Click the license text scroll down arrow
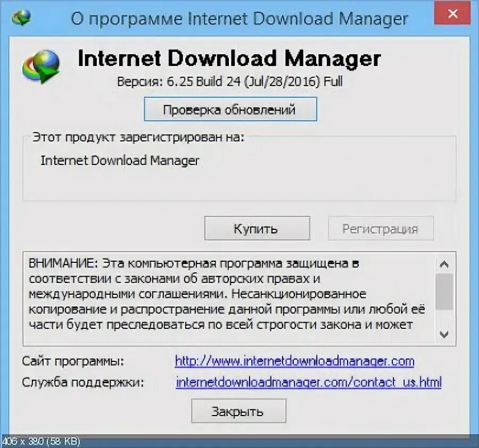This screenshot has width=479, height=448. [x=444, y=334]
